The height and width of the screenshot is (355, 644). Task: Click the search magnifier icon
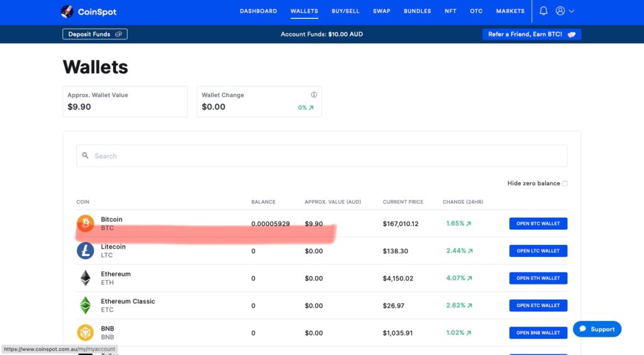coord(85,155)
